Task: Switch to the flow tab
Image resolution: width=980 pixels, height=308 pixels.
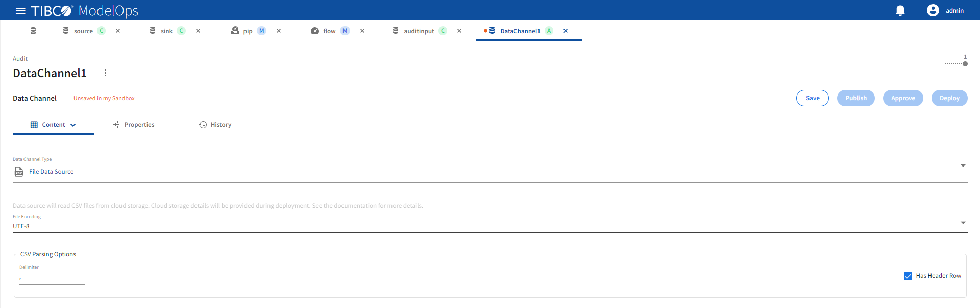Action: click(329, 31)
